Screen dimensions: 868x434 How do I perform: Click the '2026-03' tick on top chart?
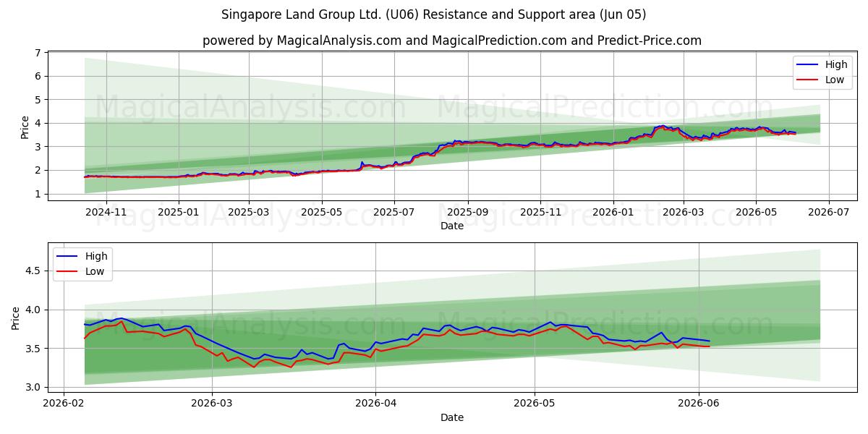(683, 212)
